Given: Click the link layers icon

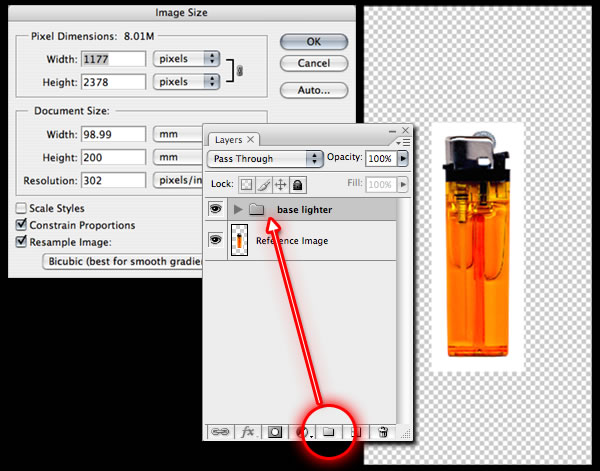Looking at the screenshot, I should click(x=219, y=432).
